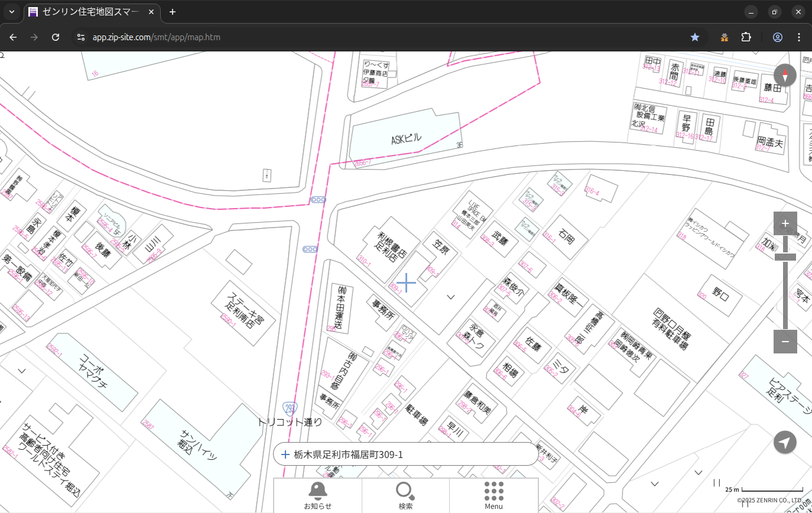This screenshot has height=513, width=812.
Task: Open the Menu grid icon
Action: [493, 495]
